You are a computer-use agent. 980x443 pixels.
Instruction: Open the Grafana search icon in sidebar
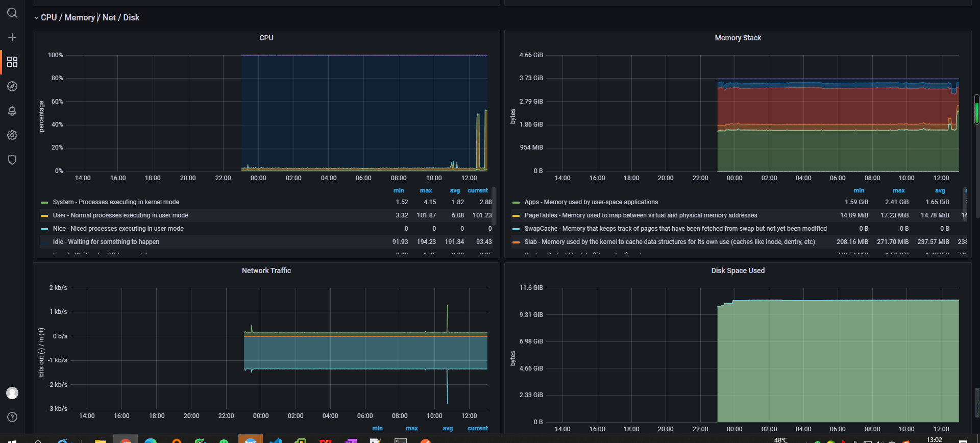pyautogui.click(x=12, y=13)
